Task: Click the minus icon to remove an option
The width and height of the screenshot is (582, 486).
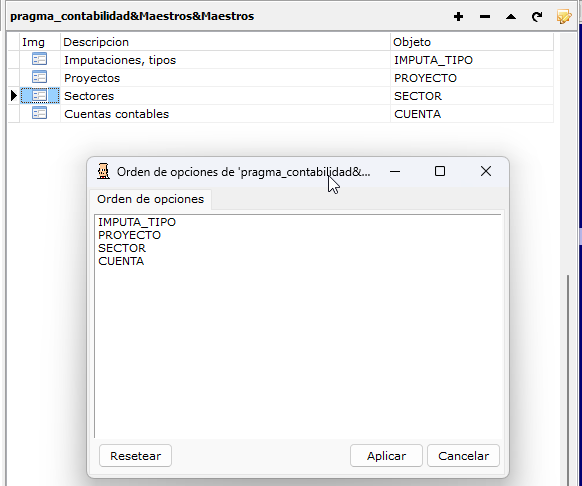Action: coord(485,17)
